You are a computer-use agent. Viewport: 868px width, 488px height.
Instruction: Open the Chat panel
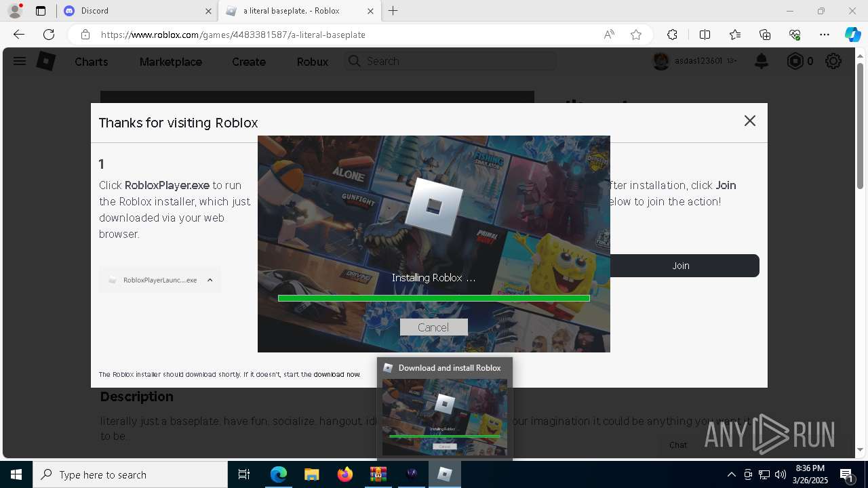click(x=678, y=445)
